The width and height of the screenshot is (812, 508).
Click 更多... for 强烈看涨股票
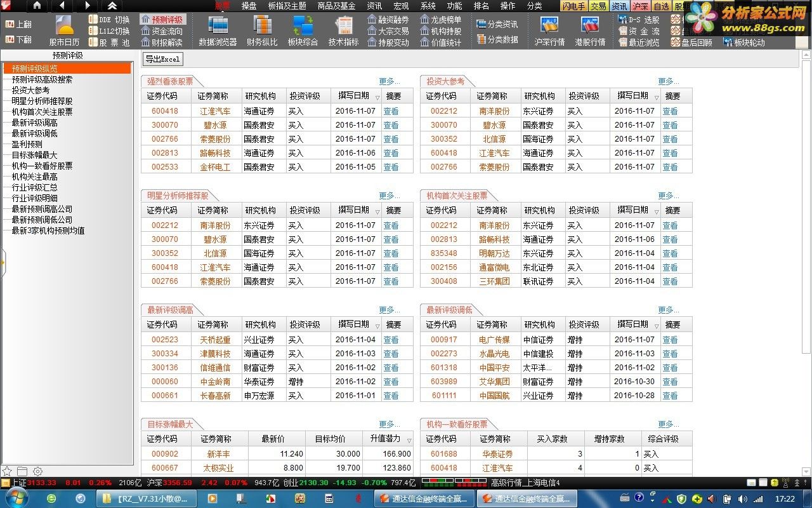point(390,81)
